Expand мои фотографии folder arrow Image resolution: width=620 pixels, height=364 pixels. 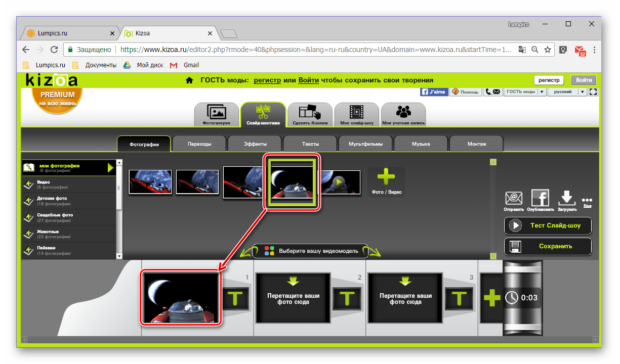[x=110, y=167]
